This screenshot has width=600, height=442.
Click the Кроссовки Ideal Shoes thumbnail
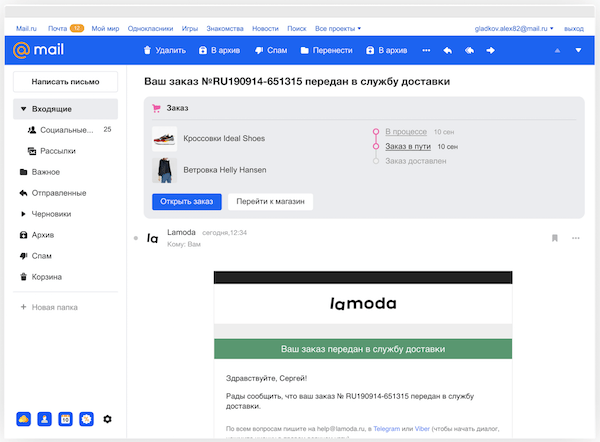click(x=165, y=139)
